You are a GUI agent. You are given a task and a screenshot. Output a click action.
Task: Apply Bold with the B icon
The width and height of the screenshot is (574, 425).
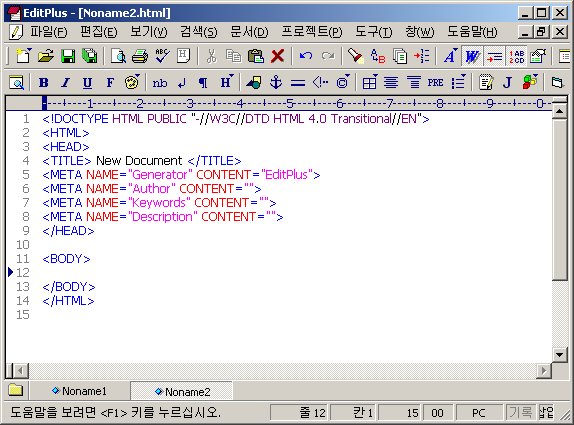(x=44, y=83)
